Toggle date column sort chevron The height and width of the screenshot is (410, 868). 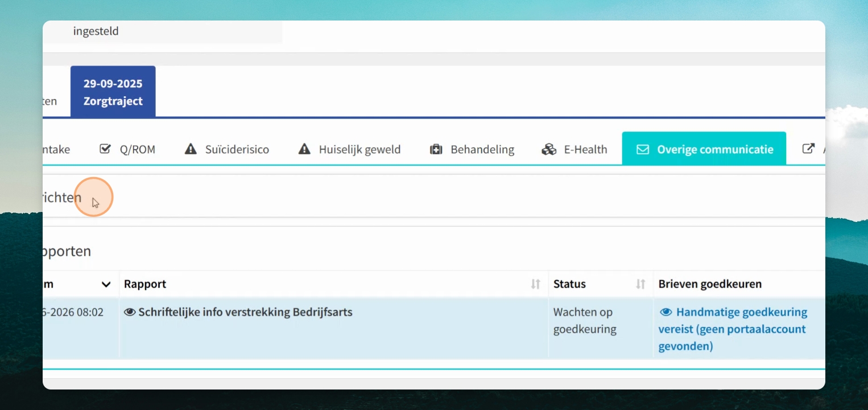coord(106,284)
